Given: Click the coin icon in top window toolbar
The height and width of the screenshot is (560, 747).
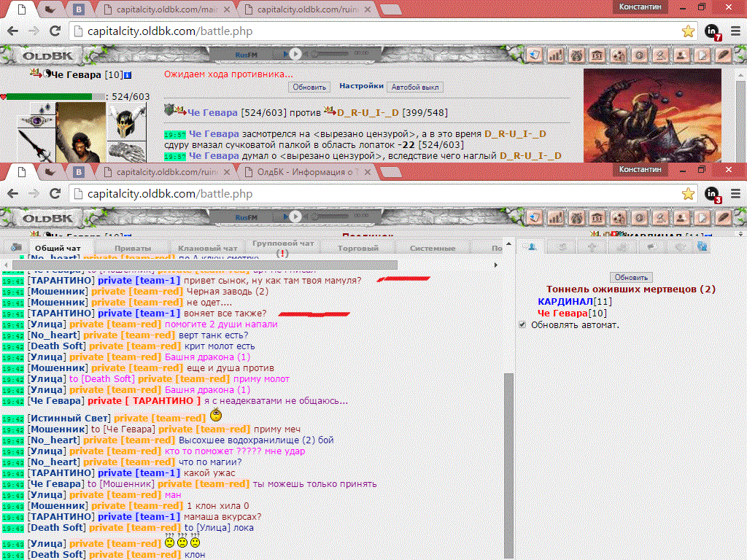Looking at the screenshot, I should (639, 55).
